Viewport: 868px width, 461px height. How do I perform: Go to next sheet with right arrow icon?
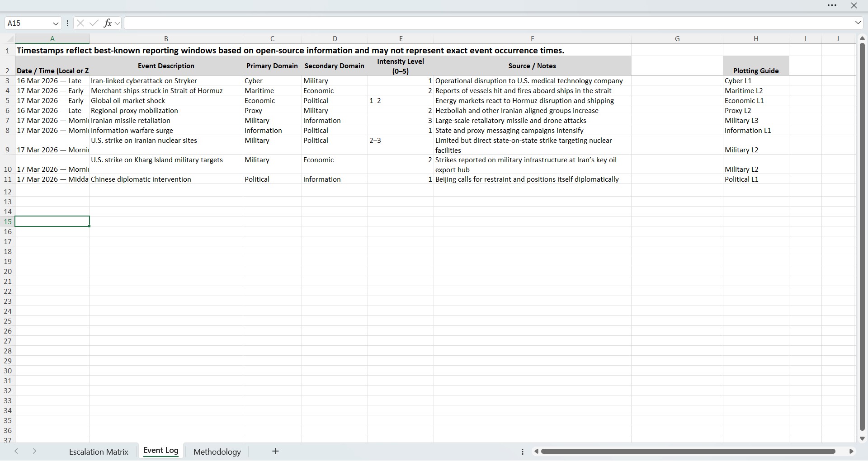click(34, 452)
